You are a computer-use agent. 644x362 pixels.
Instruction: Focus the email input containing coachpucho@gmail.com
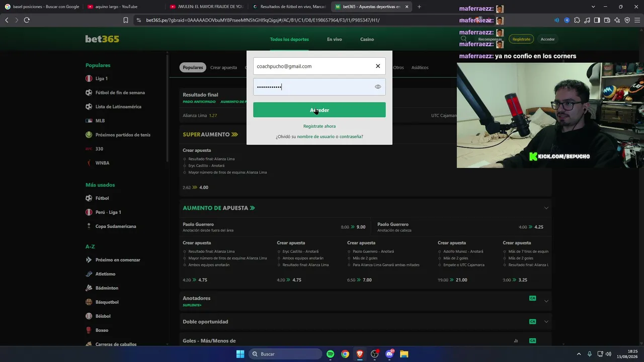coord(319,66)
